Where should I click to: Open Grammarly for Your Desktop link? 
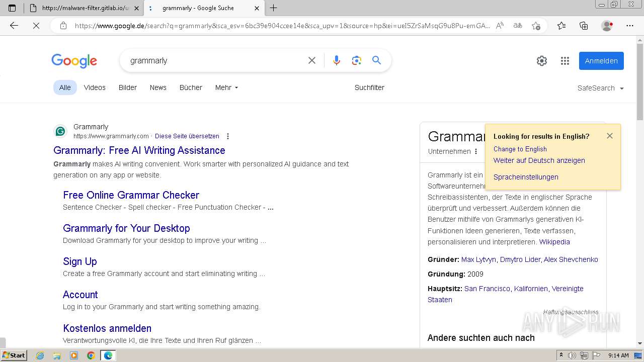pos(126,228)
